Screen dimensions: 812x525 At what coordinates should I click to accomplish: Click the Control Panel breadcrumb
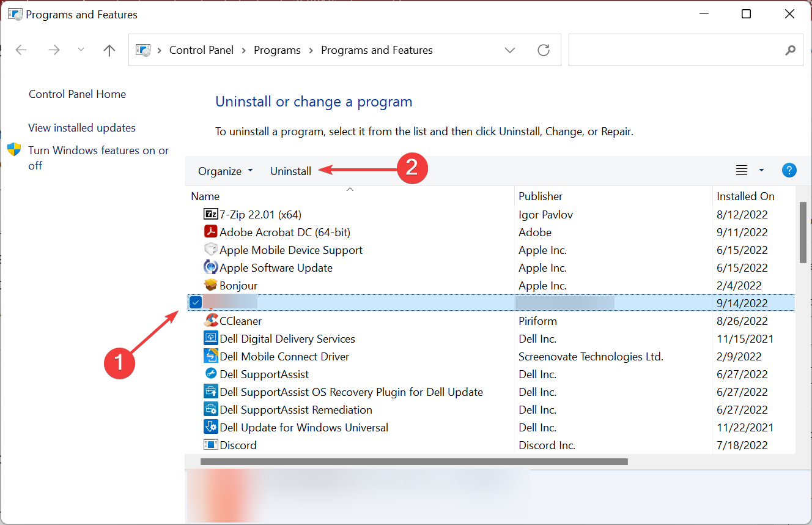201,50
